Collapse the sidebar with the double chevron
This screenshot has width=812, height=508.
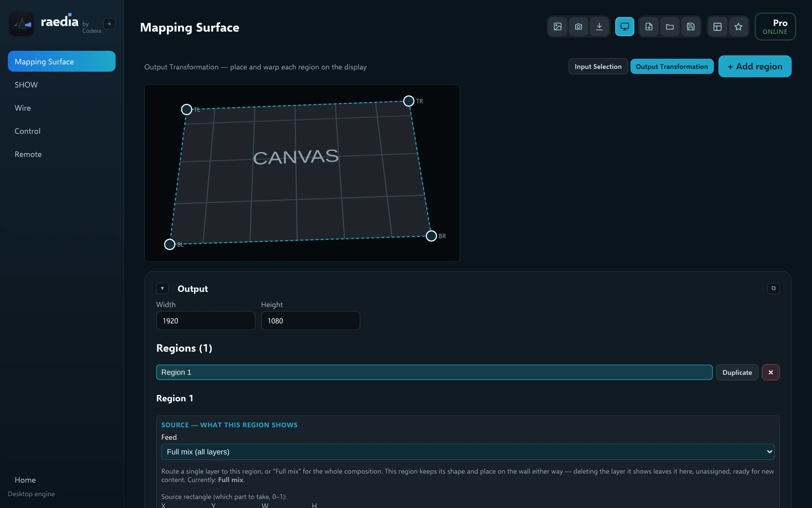click(x=109, y=24)
